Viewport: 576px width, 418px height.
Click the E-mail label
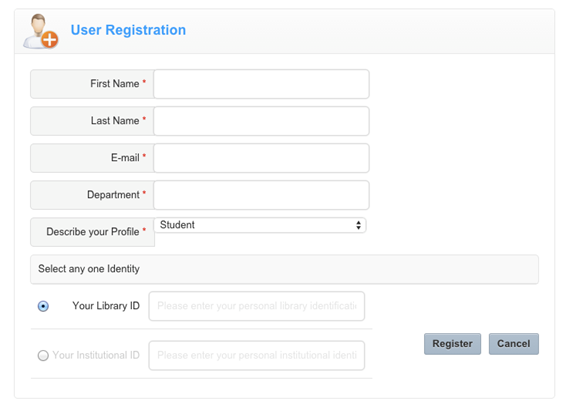125,158
